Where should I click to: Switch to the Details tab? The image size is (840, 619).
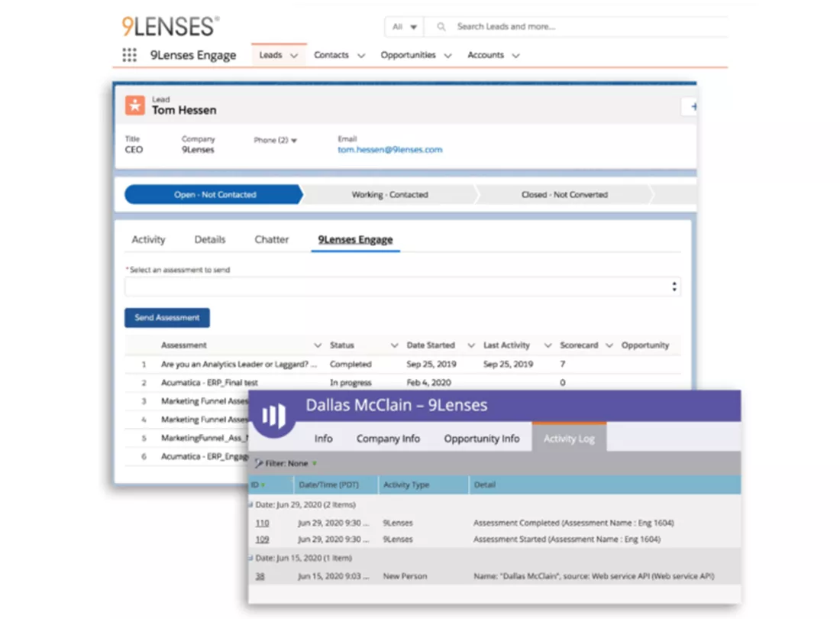click(209, 239)
